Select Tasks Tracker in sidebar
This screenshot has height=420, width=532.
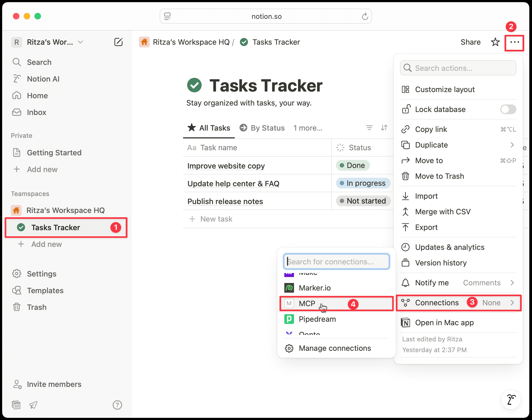coord(66,227)
